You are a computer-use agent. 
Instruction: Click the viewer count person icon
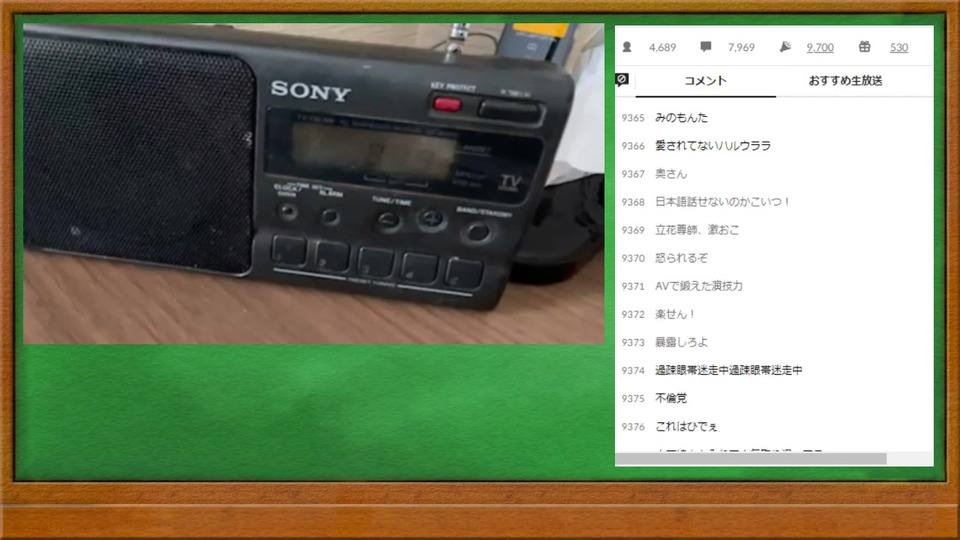627,47
